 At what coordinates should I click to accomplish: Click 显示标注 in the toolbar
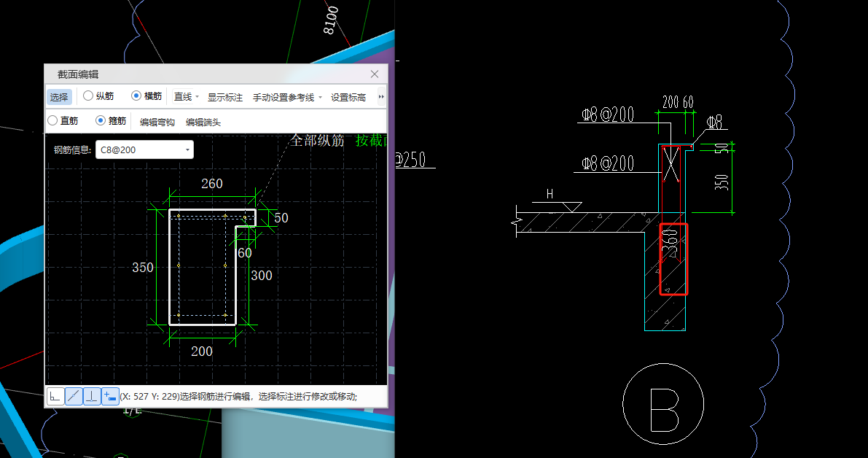224,98
